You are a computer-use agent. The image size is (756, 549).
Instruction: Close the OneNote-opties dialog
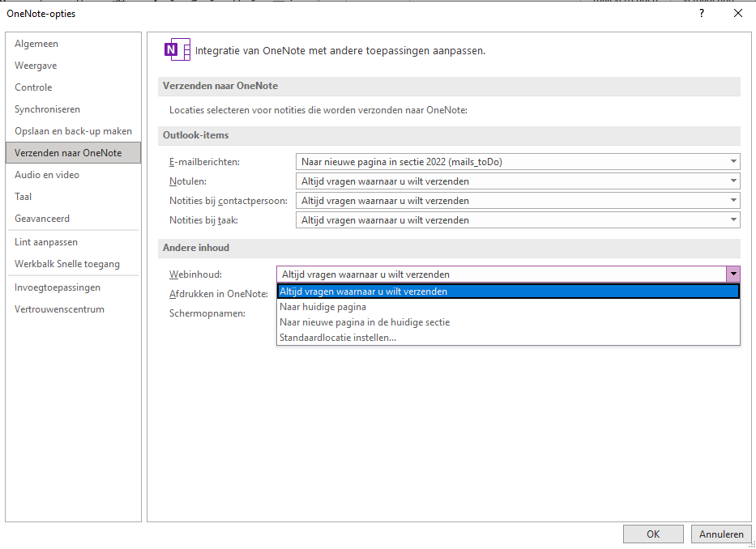[737, 14]
